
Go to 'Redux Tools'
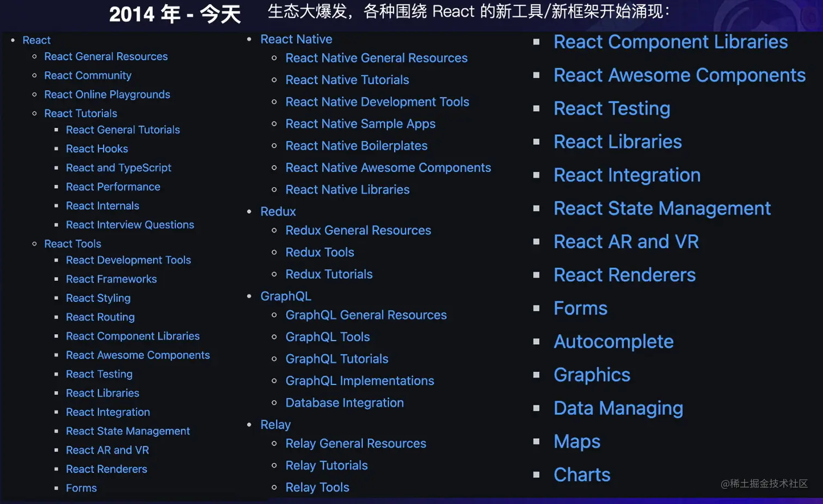320,253
